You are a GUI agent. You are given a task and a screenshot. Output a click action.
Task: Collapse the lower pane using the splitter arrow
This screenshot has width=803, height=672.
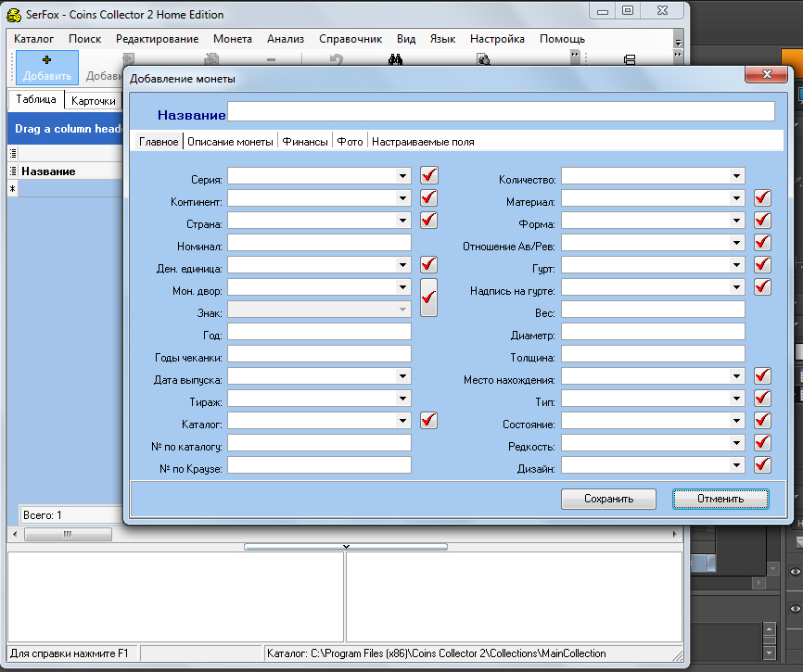346,547
